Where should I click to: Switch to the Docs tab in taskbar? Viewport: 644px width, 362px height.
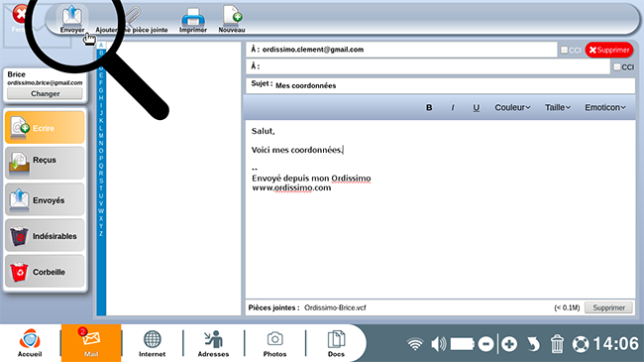click(336, 343)
